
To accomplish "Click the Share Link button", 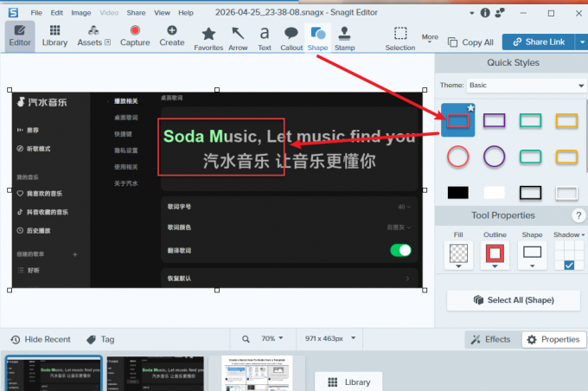I will point(538,42).
